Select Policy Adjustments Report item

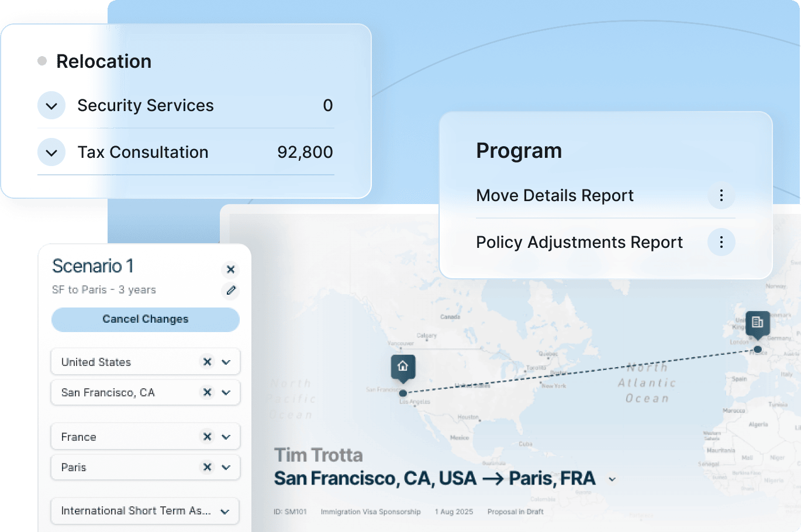pyautogui.click(x=579, y=242)
